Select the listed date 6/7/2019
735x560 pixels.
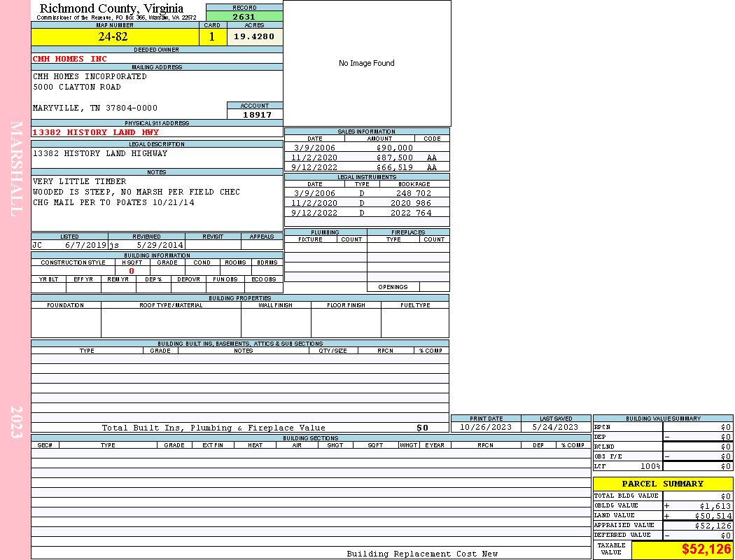click(x=85, y=246)
